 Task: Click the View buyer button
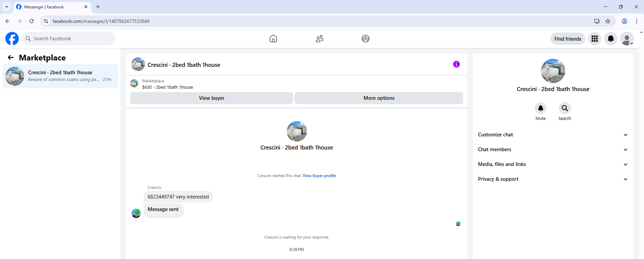(x=212, y=98)
